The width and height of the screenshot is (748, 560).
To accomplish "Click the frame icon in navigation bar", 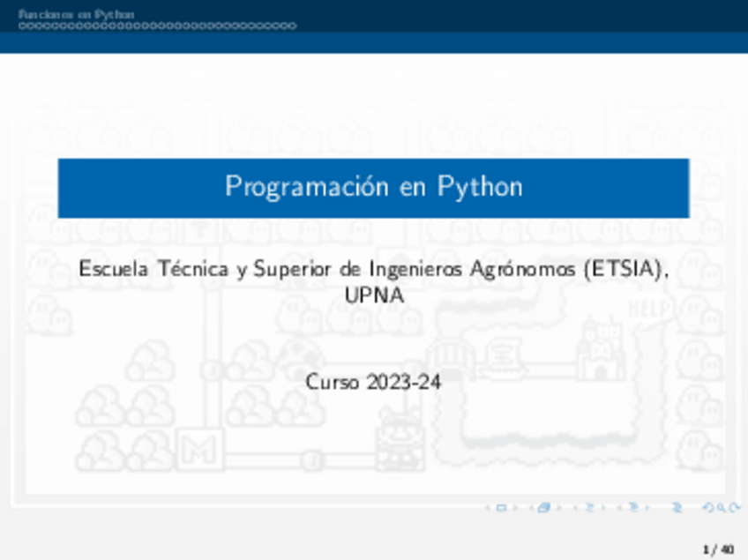I will [x=543, y=508].
